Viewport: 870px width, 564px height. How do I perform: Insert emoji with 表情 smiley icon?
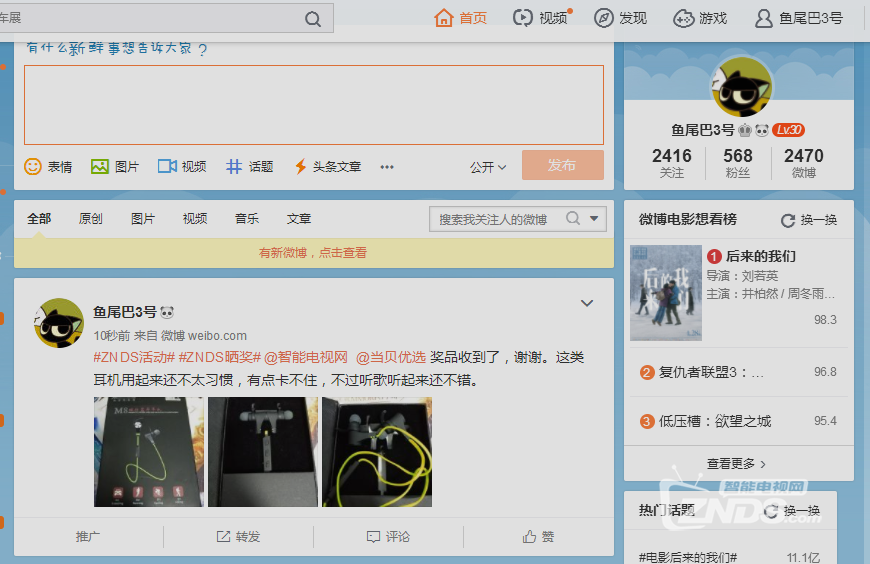[x=33, y=166]
